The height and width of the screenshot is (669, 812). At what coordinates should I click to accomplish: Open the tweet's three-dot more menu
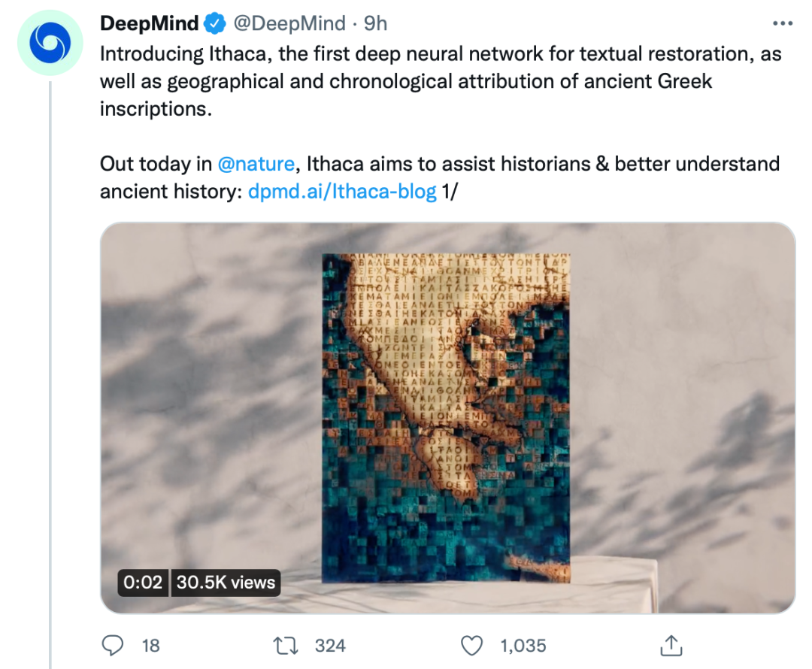click(x=783, y=24)
